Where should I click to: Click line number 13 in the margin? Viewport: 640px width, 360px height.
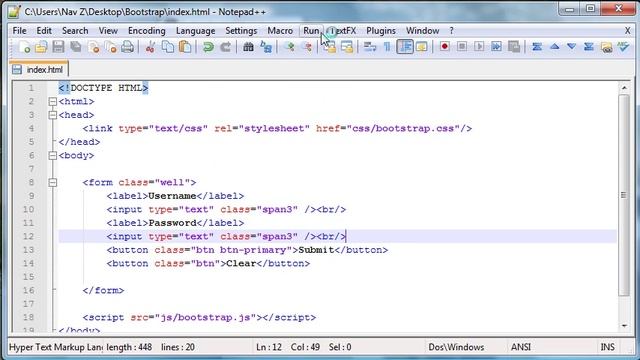tap(28, 250)
